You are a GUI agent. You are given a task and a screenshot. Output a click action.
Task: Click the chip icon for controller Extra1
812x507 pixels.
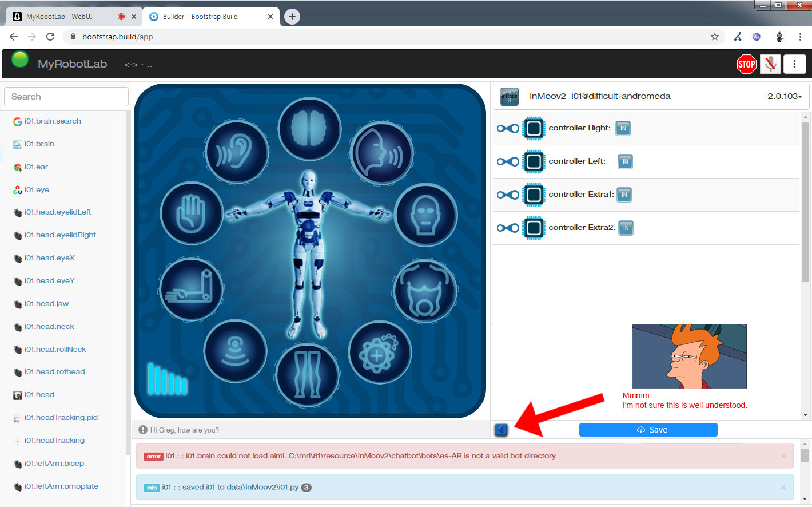pyautogui.click(x=534, y=195)
